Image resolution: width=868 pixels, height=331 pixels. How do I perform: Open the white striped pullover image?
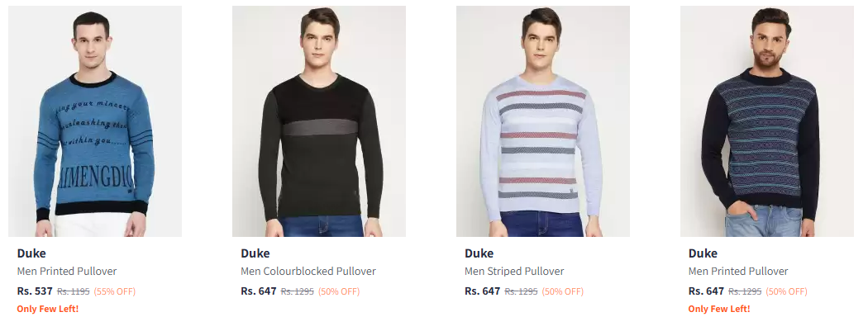click(x=542, y=121)
